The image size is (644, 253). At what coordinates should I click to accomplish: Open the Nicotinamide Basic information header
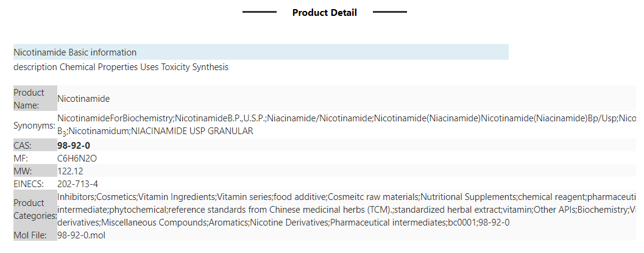pyautogui.click(x=261, y=52)
